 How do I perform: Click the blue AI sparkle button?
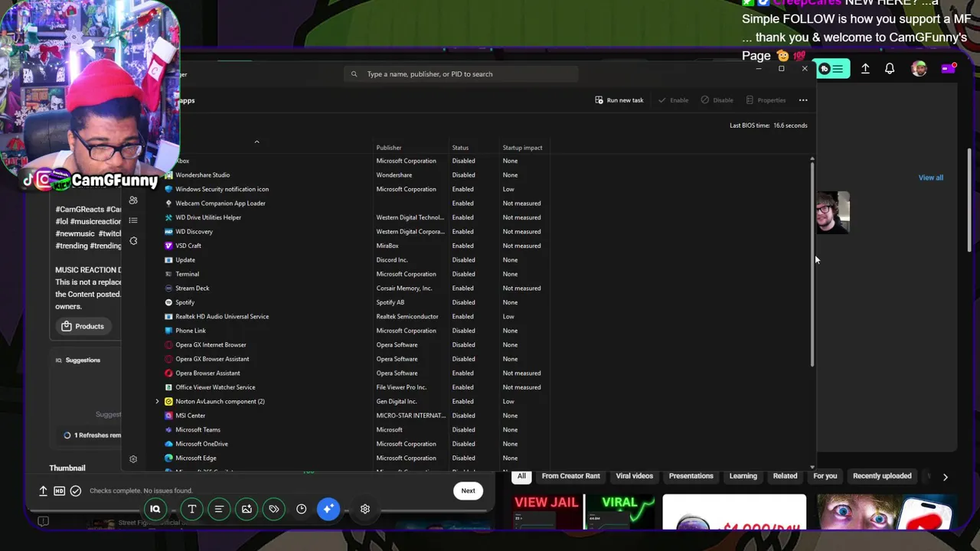click(x=328, y=509)
